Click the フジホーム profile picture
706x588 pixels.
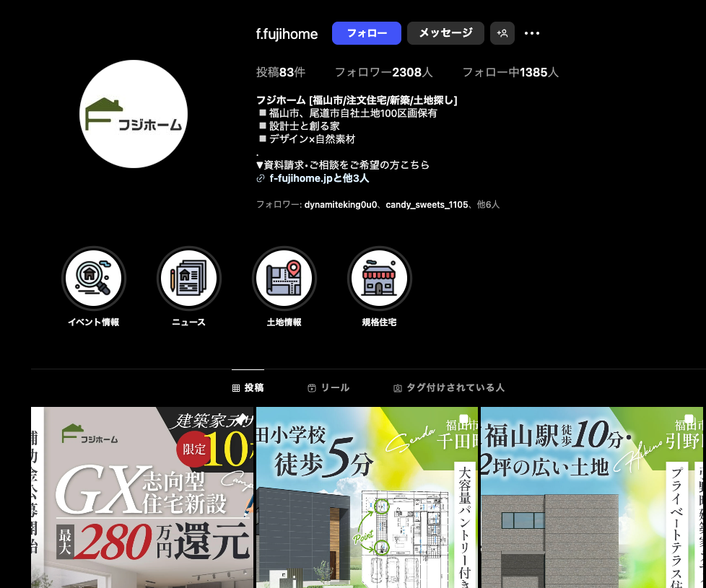pyautogui.click(x=134, y=114)
